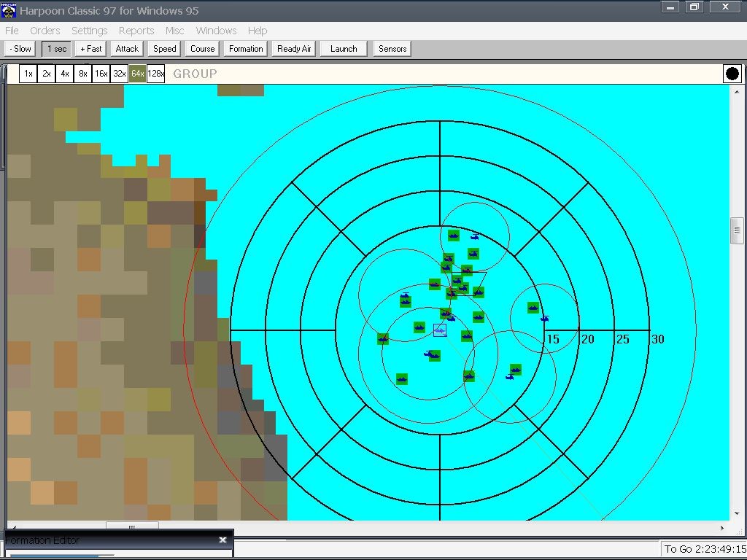This screenshot has height=560, width=747.
Task: Click the horizontal scrollbar thumb
Action: tap(132, 526)
